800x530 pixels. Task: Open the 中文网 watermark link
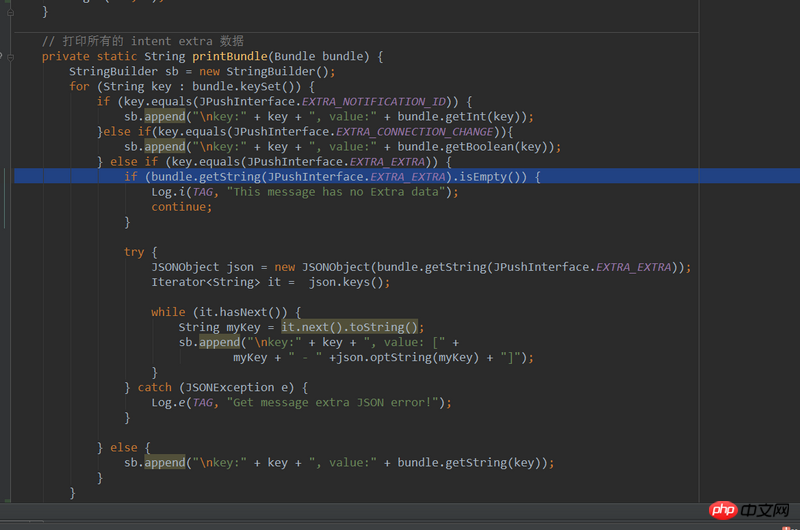(x=765, y=511)
